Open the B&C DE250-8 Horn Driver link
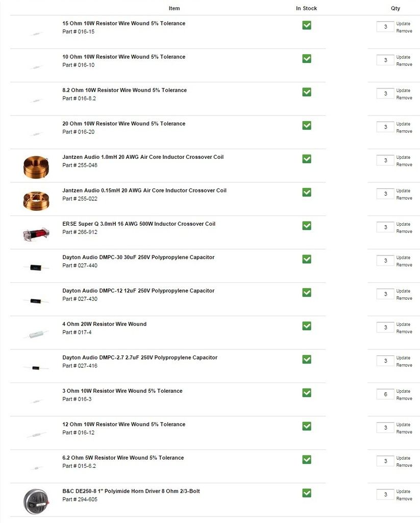 (131, 491)
